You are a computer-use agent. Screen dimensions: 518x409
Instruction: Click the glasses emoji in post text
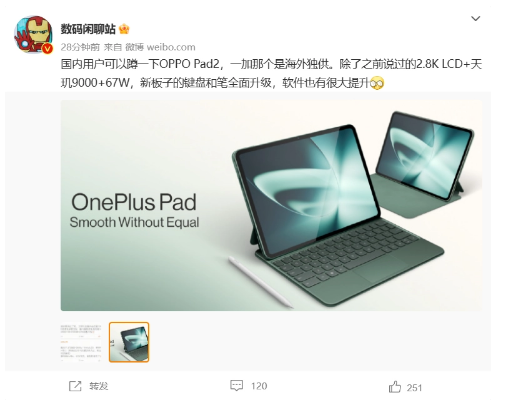point(377,83)
